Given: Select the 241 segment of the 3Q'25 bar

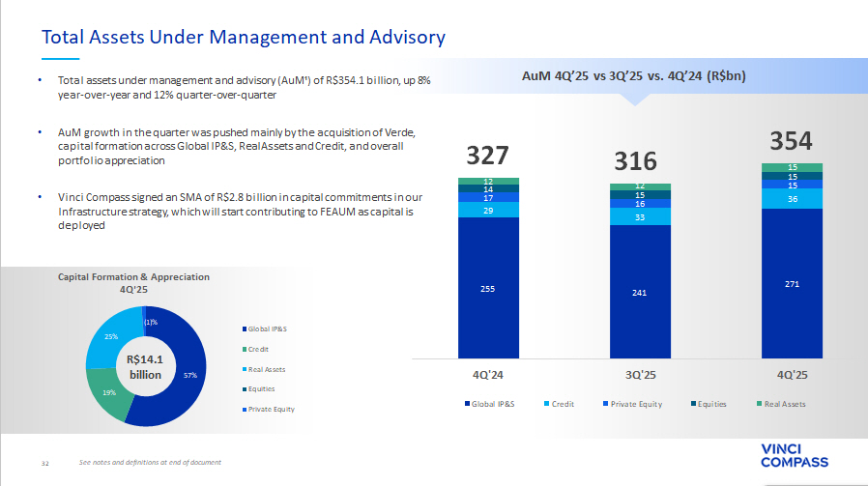Looking at the screenshot, I should tap(639, 291).
